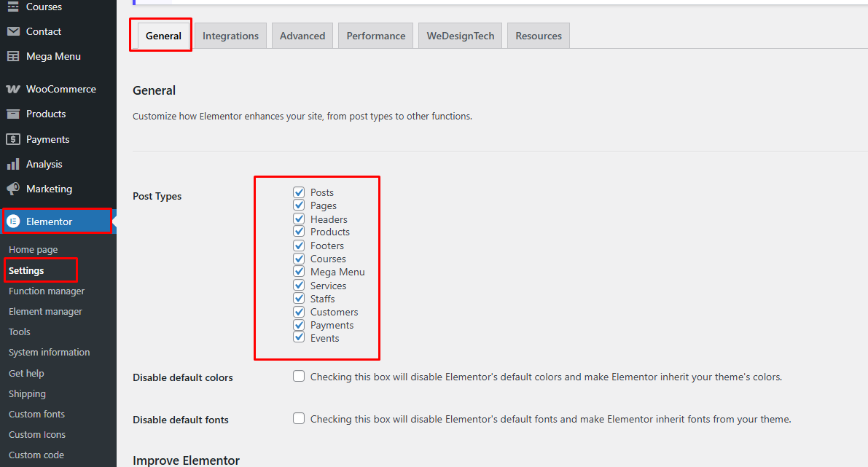
Task: Uncheck the Mega Menu post type checkbox
Action: click(299, 272)
